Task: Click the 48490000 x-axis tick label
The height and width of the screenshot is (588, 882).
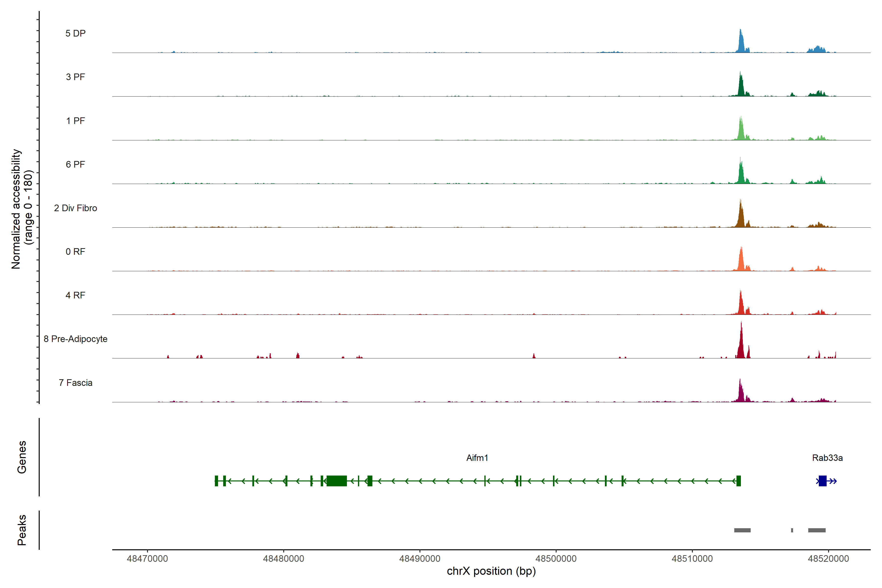Action: 420,559
